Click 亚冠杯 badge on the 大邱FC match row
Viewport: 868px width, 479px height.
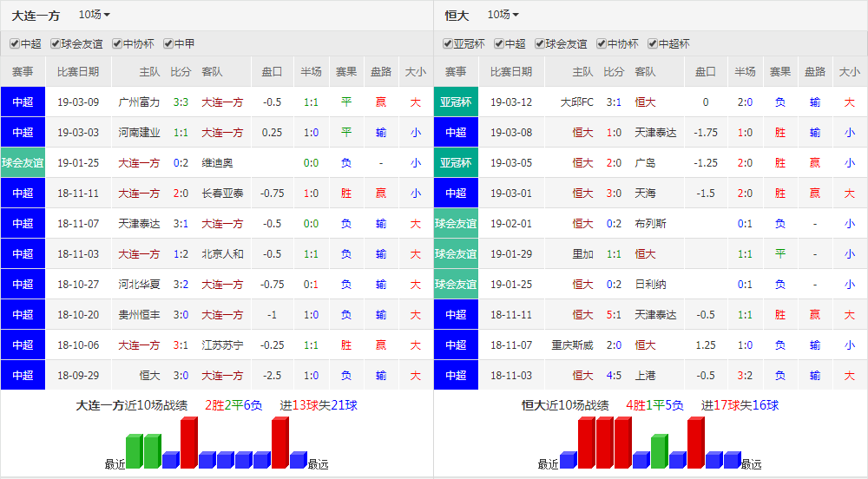pyautogui.click(x=456, y=102)
